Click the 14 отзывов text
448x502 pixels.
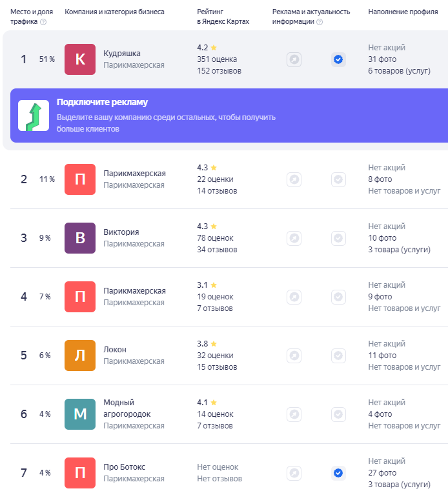217,191
